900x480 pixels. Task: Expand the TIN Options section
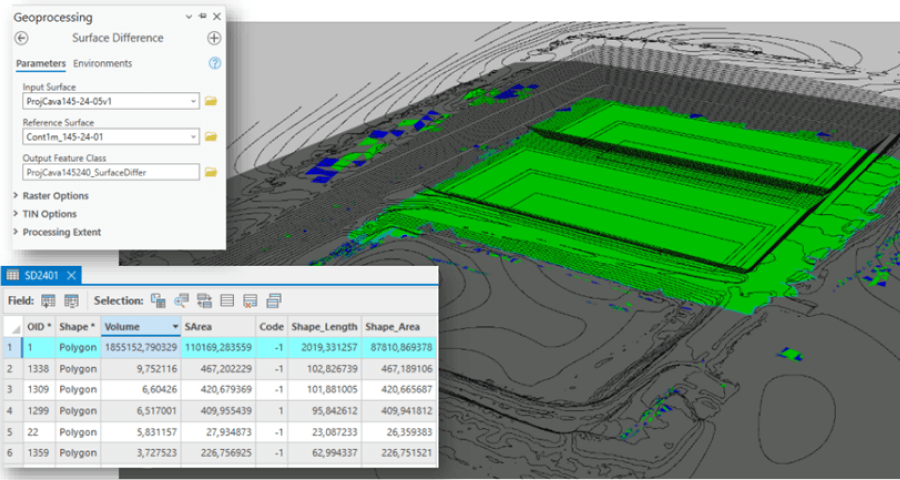pyautogui.click(x=50, y=214)
